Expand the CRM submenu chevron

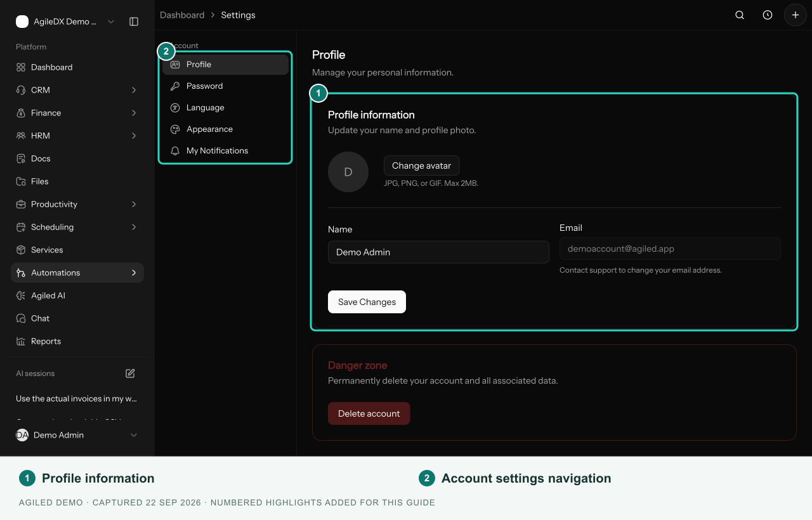point(134,90)
